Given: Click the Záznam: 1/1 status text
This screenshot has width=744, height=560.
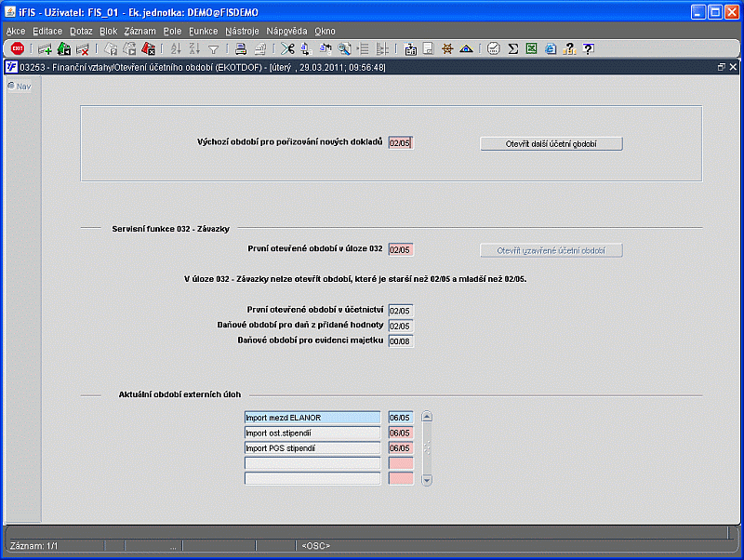Looking at the screenshot, I should point(33,546).
